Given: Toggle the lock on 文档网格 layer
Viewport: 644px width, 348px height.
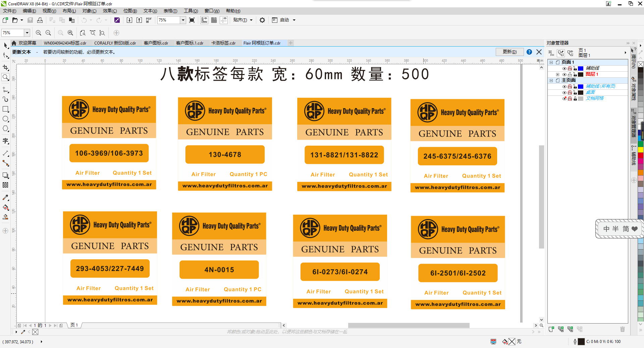Looking at the screenshot, I should 575,98.
